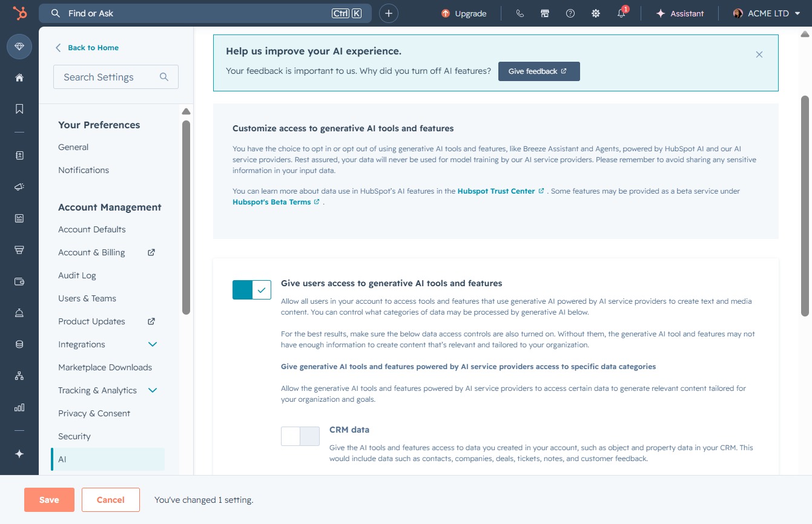Open the Help question mark icon
The image size is (812, 524).
(x=570, y=13)
